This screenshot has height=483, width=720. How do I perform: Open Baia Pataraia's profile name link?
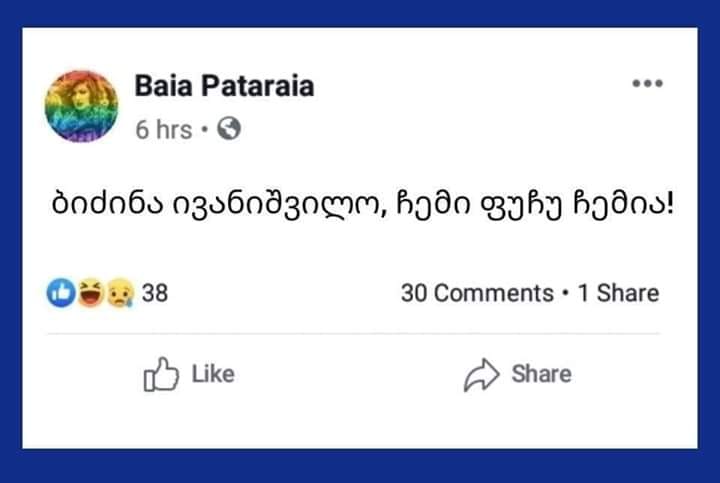[224, 86]
